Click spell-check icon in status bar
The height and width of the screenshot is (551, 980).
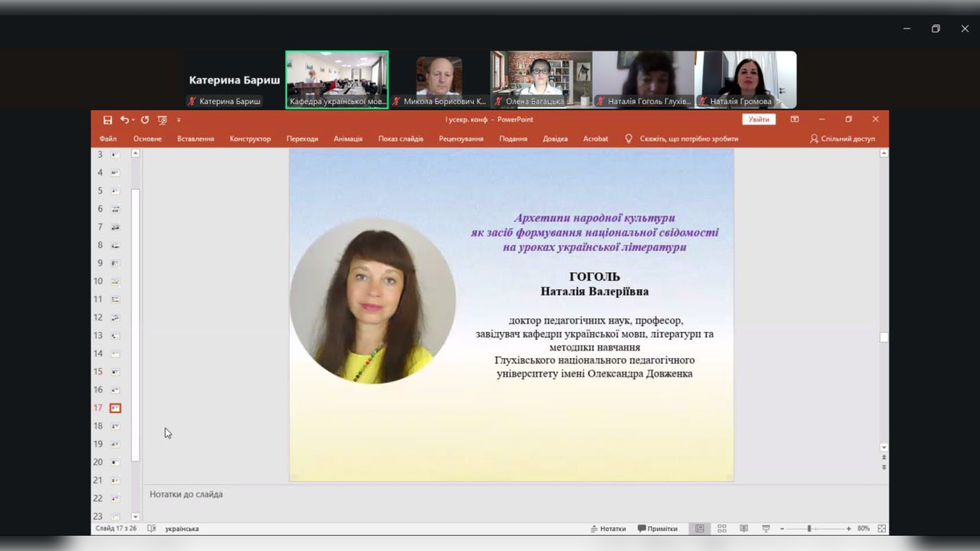click(x=152, y=529)
